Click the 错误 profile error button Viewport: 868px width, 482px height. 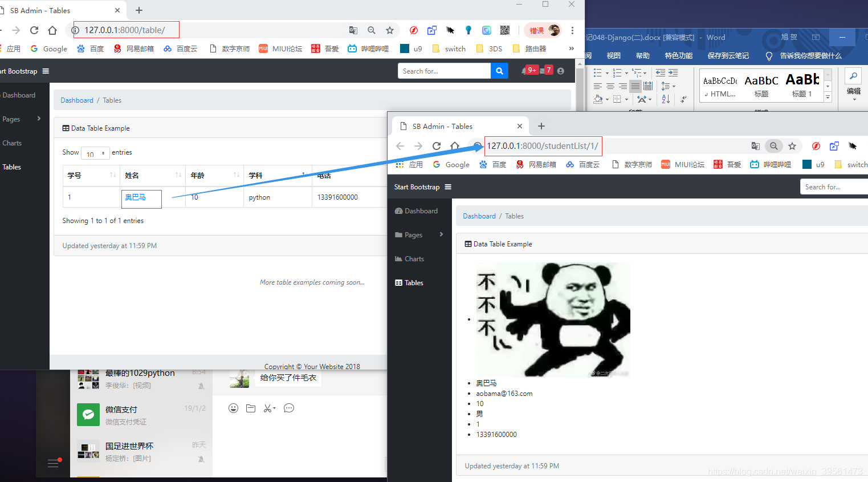543,30
